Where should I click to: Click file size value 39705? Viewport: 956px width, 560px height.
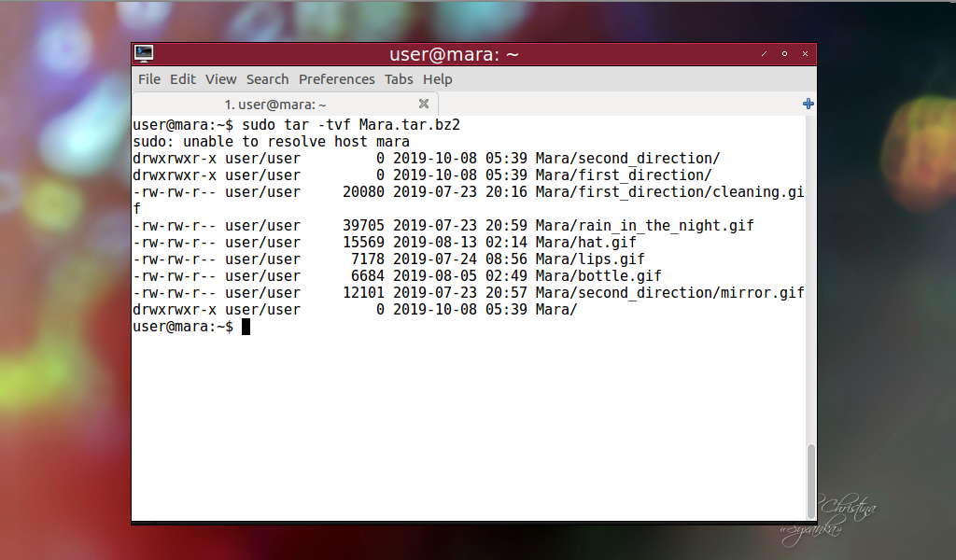pyautogui.click(x=363, y=226)
